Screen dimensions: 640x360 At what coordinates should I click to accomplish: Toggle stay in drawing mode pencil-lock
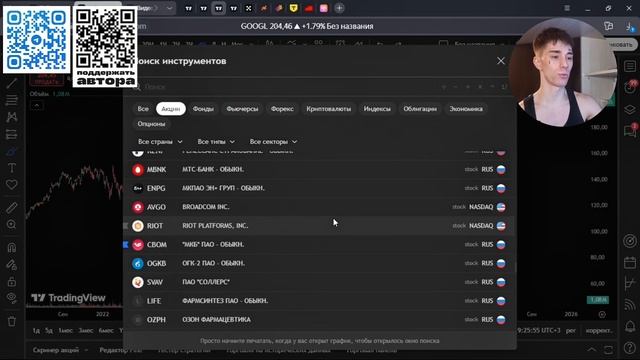11,264
